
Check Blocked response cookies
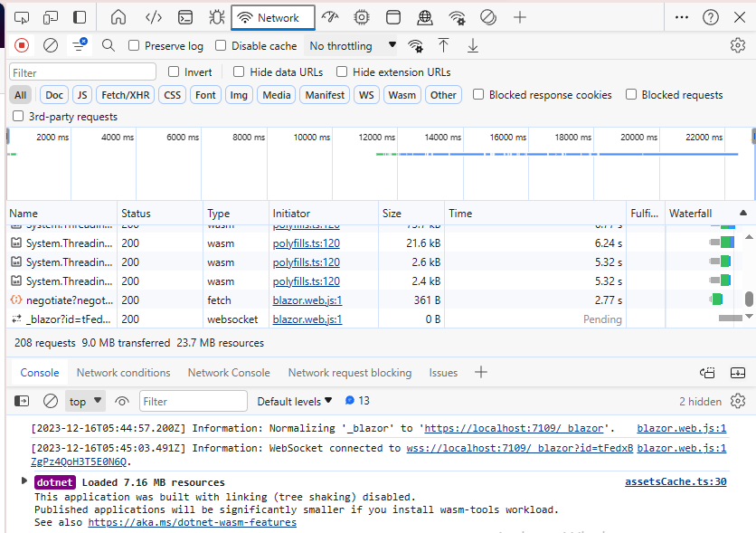pos(478,94)
